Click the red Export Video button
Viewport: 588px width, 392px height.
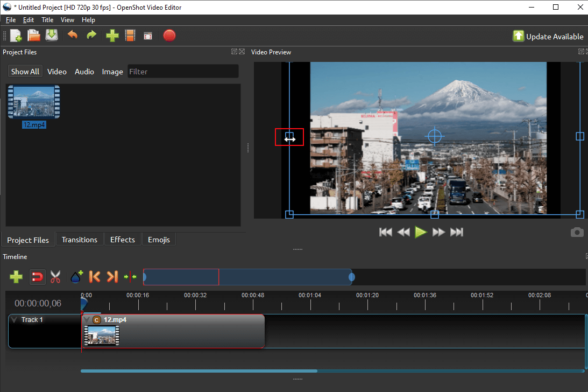point(169,36)
